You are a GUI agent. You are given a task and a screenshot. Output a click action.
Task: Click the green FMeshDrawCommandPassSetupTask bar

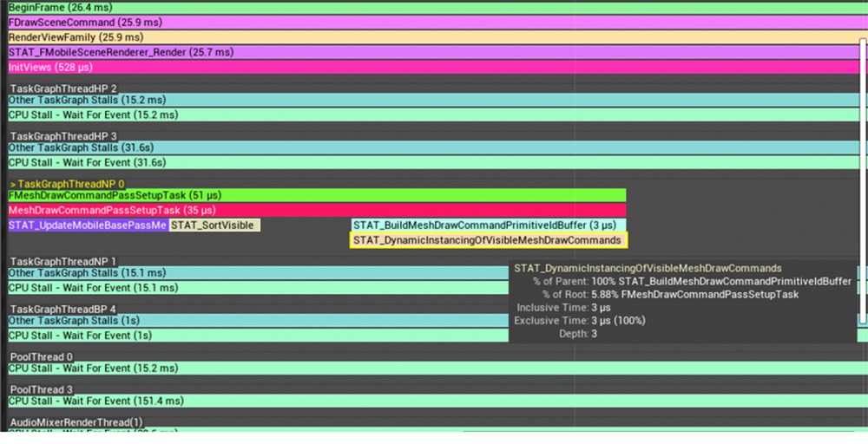coord(317,196)
